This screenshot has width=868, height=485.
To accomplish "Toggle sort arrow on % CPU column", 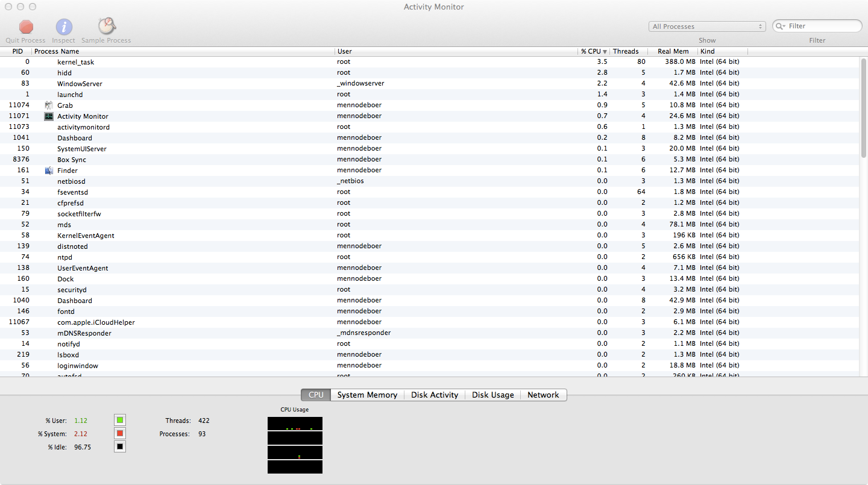I will click(x=605, y=52).
